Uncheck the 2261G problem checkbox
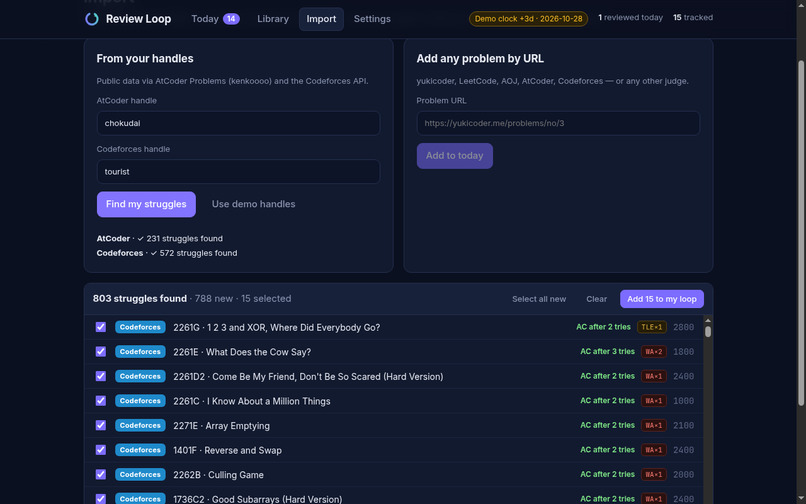 [101, 327]
